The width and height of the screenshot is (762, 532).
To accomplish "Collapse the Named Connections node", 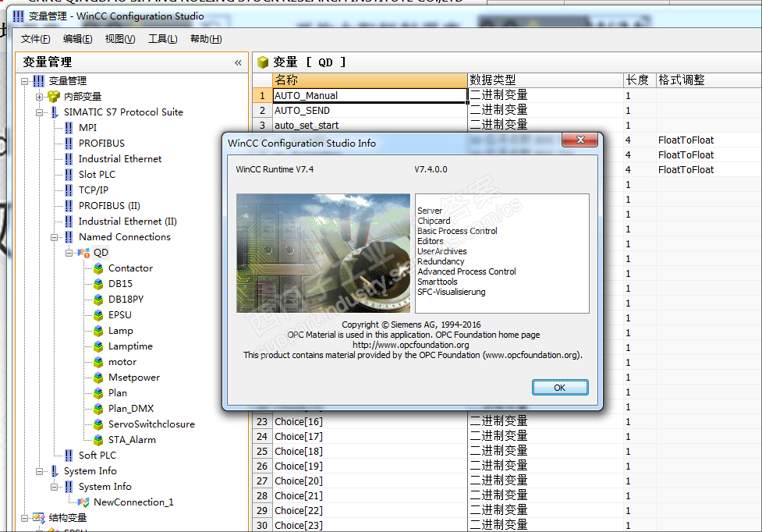I will point(55,238).
